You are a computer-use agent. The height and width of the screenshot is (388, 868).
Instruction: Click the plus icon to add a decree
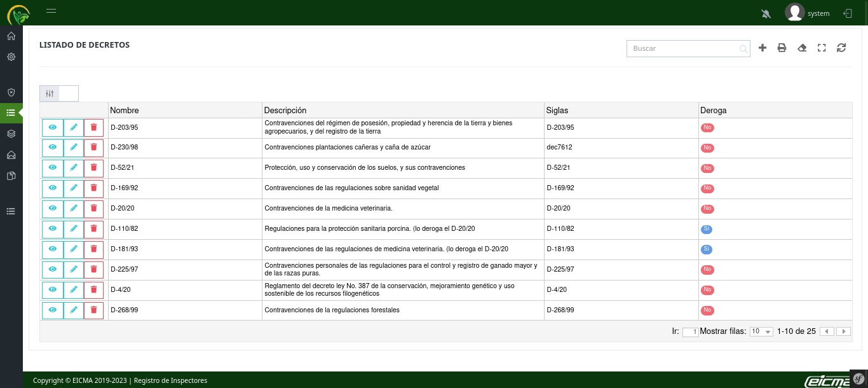click(x=763, y=48)
